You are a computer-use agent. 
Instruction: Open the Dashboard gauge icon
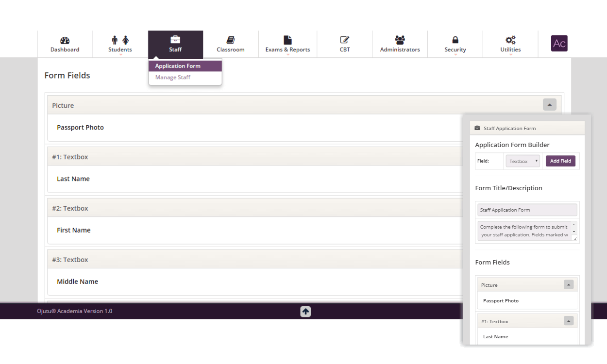pos(65,40)
